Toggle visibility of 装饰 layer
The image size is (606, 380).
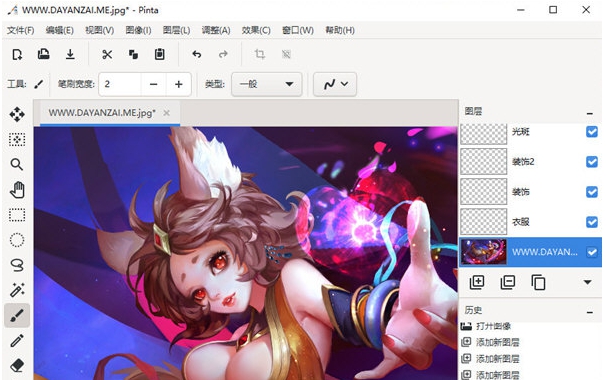pos(592,192)
